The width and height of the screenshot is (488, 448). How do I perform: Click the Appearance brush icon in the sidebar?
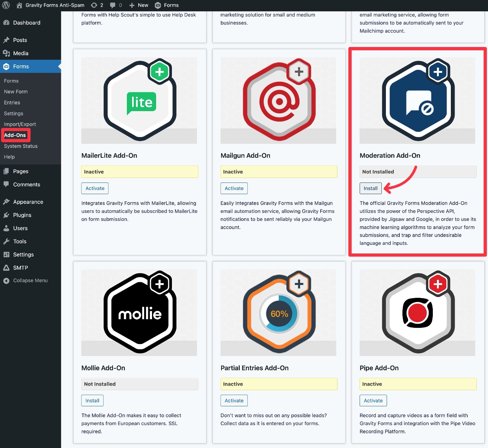(6, 202)
